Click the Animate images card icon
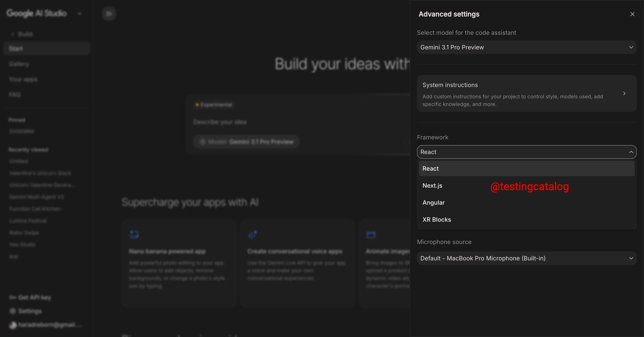 click(x=371, y=235)
